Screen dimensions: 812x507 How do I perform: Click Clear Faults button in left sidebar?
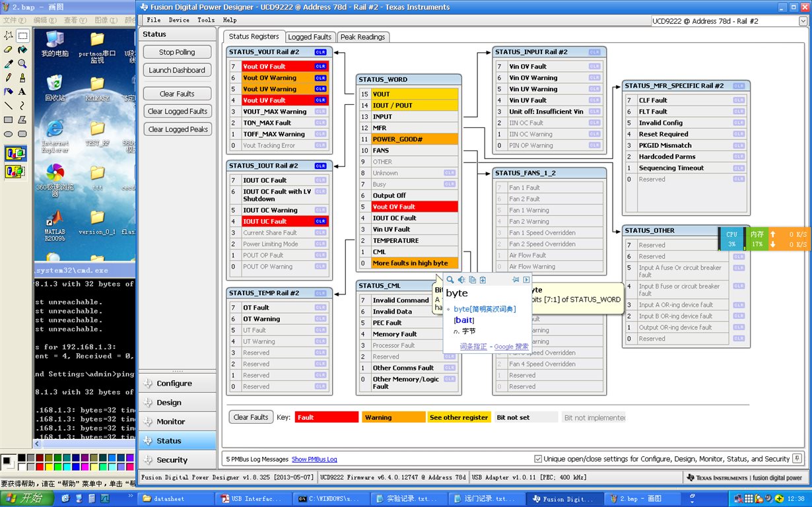[177, 94]
